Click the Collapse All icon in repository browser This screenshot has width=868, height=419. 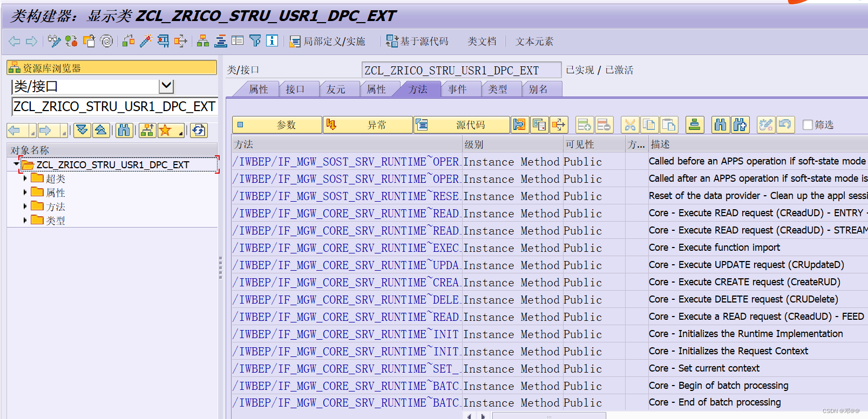pyautogui.click(x=101, y=130)
